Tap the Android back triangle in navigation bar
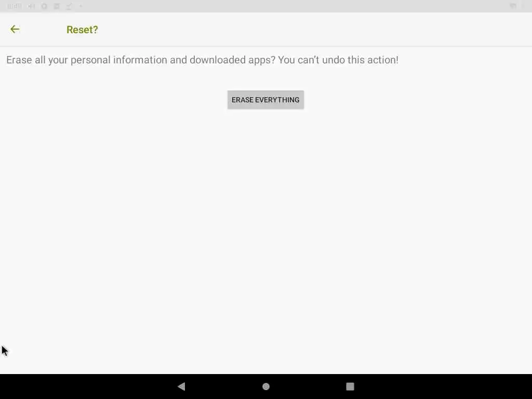Image resolution: width=532 pixels, height=399 pixels. tap(181, 387)
